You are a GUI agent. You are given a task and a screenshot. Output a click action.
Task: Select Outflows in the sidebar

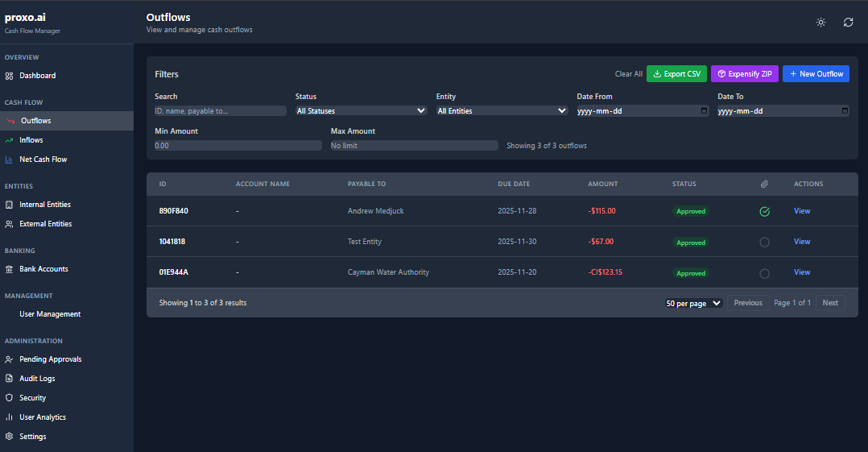point(66,121)
